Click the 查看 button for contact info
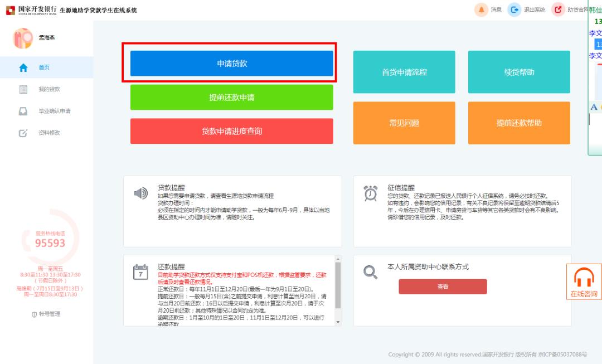 pos(441,286)
